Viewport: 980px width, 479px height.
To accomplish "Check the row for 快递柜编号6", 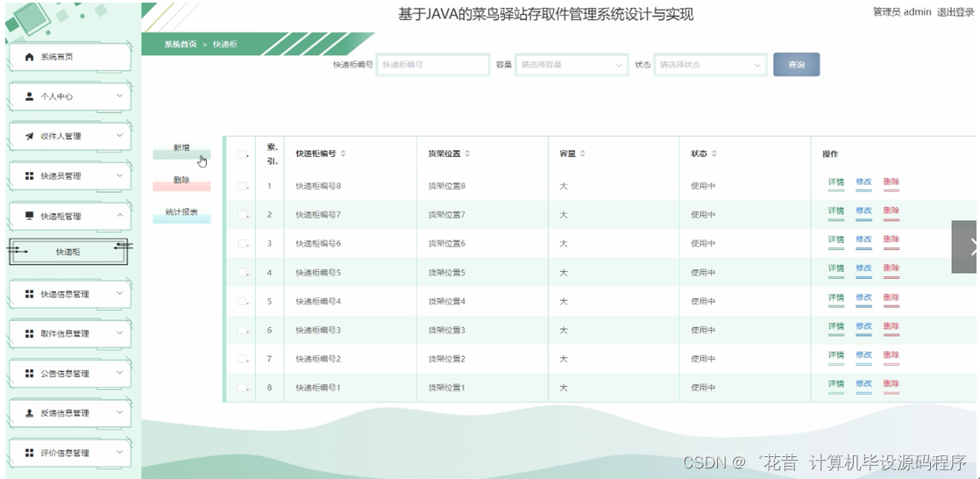I will coord(243,243).
